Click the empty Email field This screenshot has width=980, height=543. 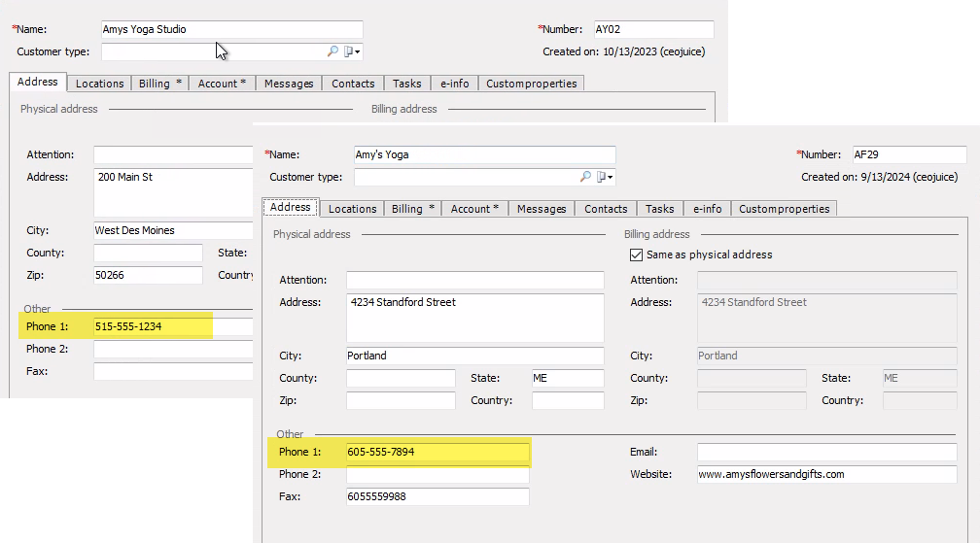(x=826, y=452)
